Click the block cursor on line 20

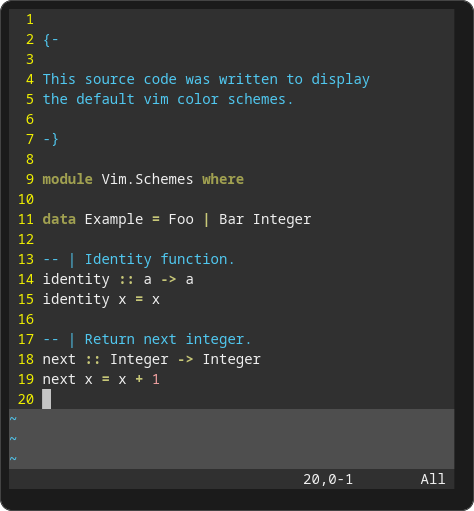click(x=47, y=399)
